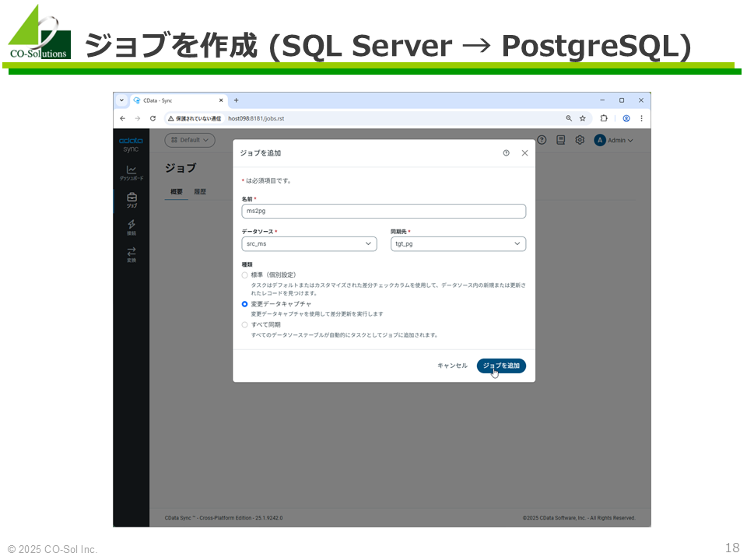Screen dimensions: 747x560
Task: Open the Default workspace dropdown
Action: [190, 140]
